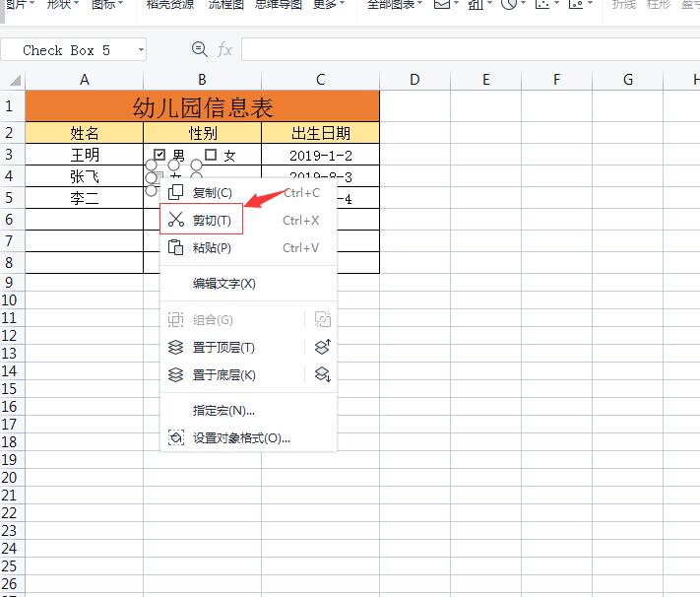The image size is (700, 597).
Task: Select column D header
Action: (x=414, y=80)
